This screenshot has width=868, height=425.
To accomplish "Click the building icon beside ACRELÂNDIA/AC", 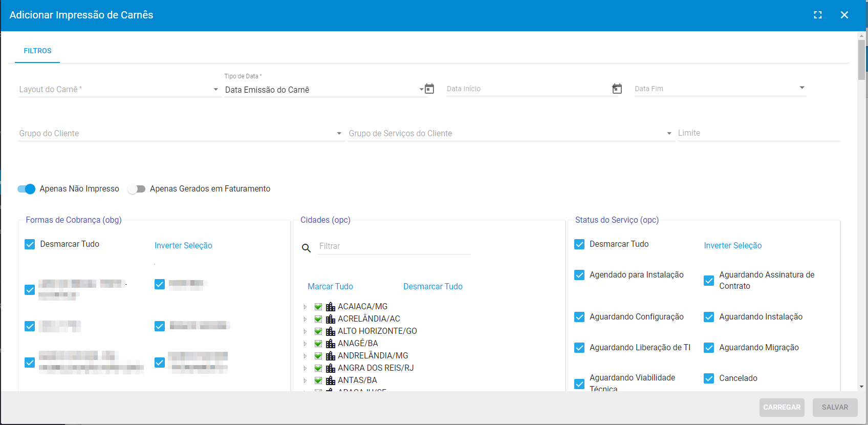I will (x=331, y=319).
